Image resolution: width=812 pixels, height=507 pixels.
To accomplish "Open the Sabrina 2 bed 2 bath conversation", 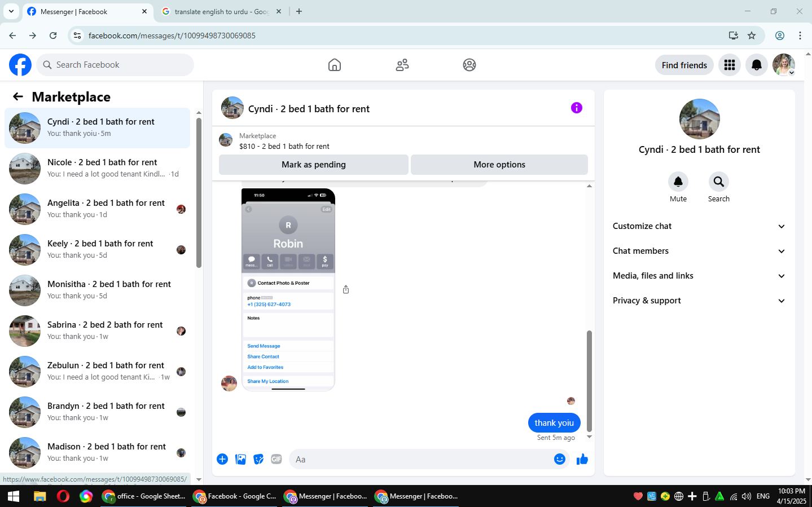I will coord(97,331).
